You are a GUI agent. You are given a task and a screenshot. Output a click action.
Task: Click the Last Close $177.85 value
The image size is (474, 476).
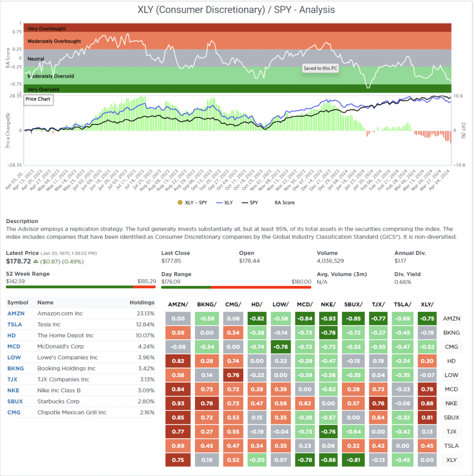tap(171, 261)
